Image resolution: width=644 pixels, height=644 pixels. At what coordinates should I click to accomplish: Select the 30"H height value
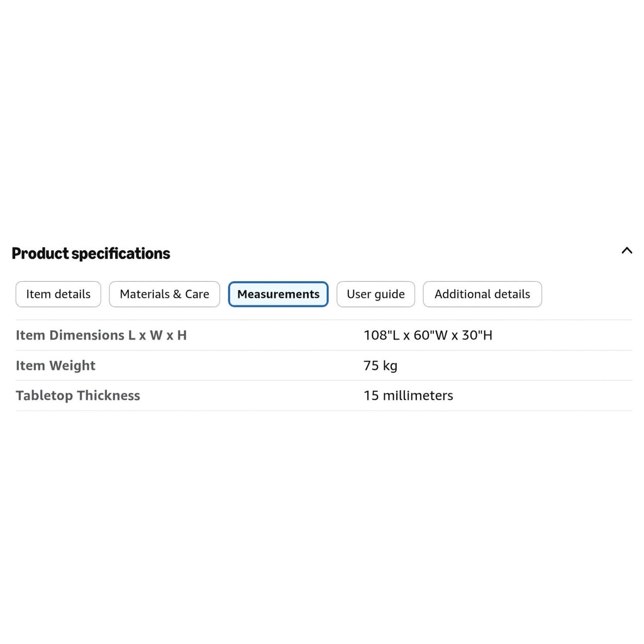pyautogui.click(x=477, y=335)
